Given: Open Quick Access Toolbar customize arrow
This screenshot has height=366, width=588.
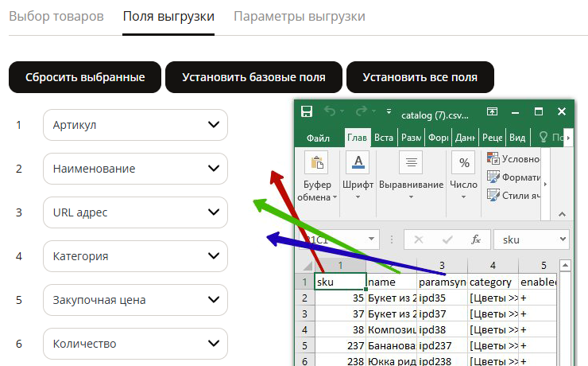Looking at the screenshot, I should click(389, 111).
